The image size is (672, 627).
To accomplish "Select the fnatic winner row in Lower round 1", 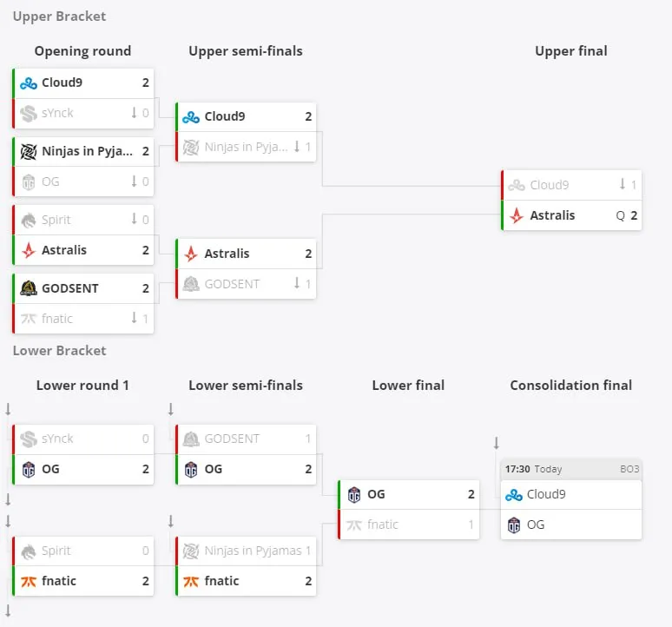I will click(x=82, y=581).
